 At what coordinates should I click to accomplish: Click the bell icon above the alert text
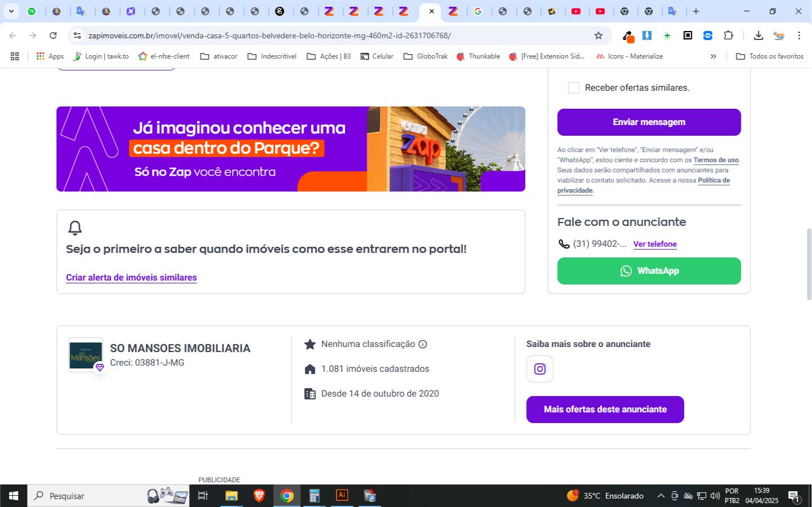75,228
